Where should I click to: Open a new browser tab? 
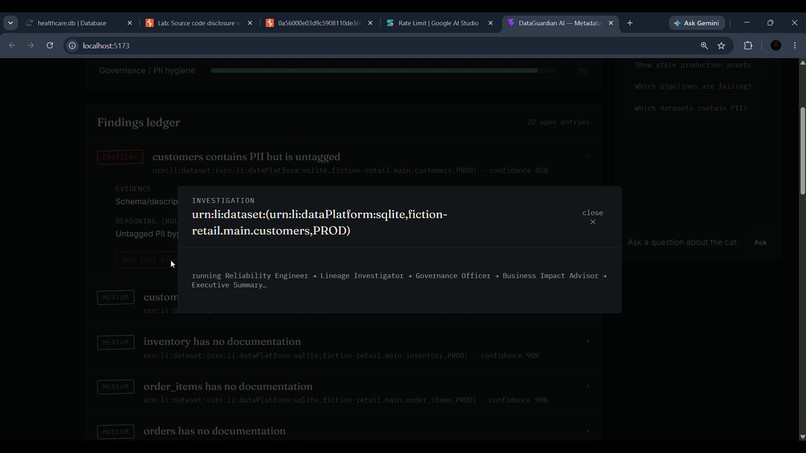point(630,23)
